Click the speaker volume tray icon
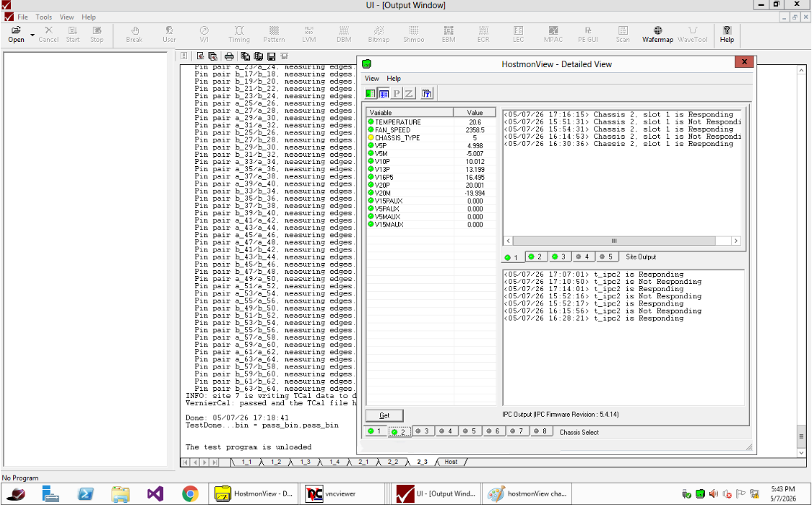812x505 pixels. 714,493
